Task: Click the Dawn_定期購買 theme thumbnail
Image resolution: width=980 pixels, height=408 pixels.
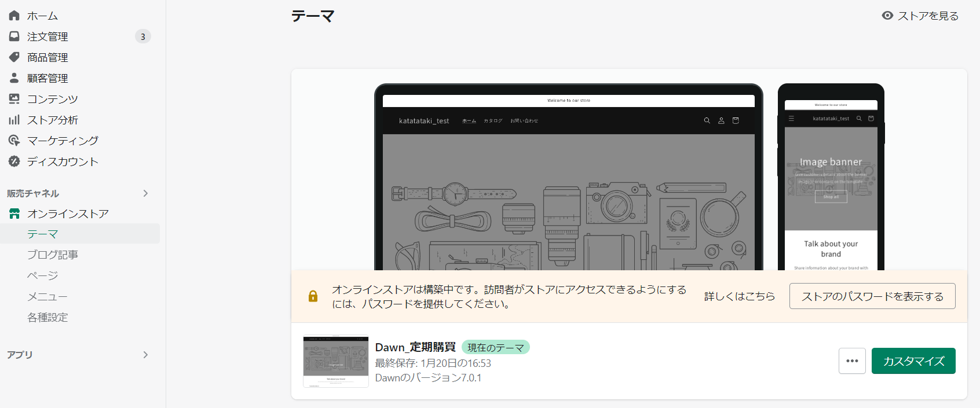Action: [336, 362]
